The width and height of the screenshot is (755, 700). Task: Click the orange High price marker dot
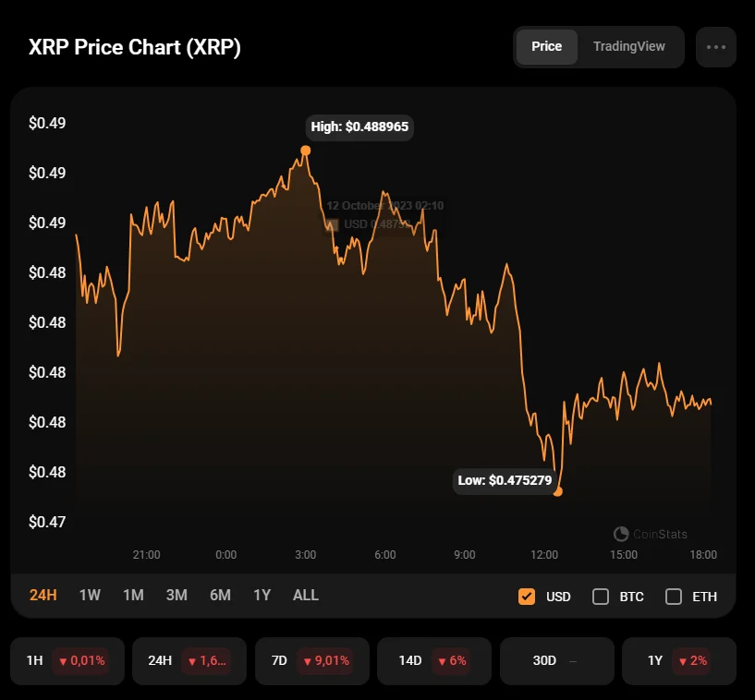[306, 151]
